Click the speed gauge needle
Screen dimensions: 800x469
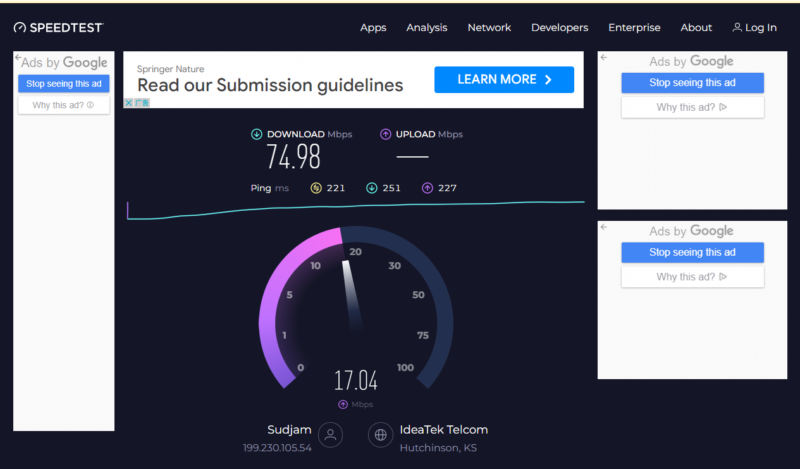click(351, 295)
